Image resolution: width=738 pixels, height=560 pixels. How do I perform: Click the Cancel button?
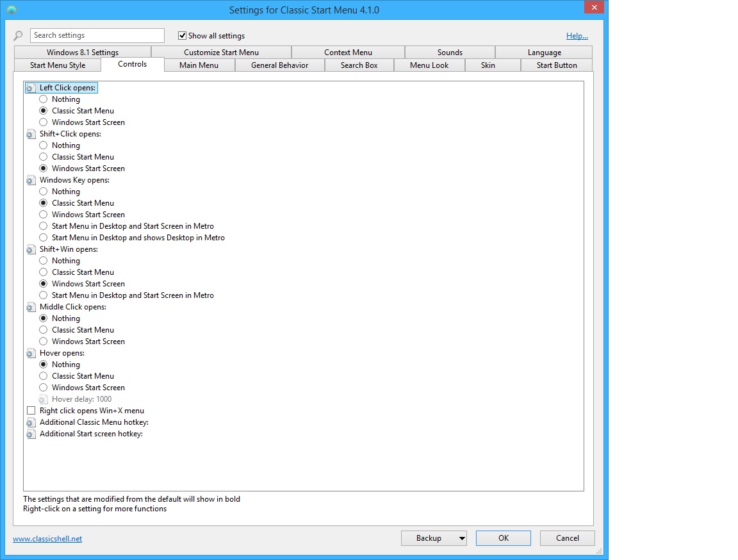point(567,538)
